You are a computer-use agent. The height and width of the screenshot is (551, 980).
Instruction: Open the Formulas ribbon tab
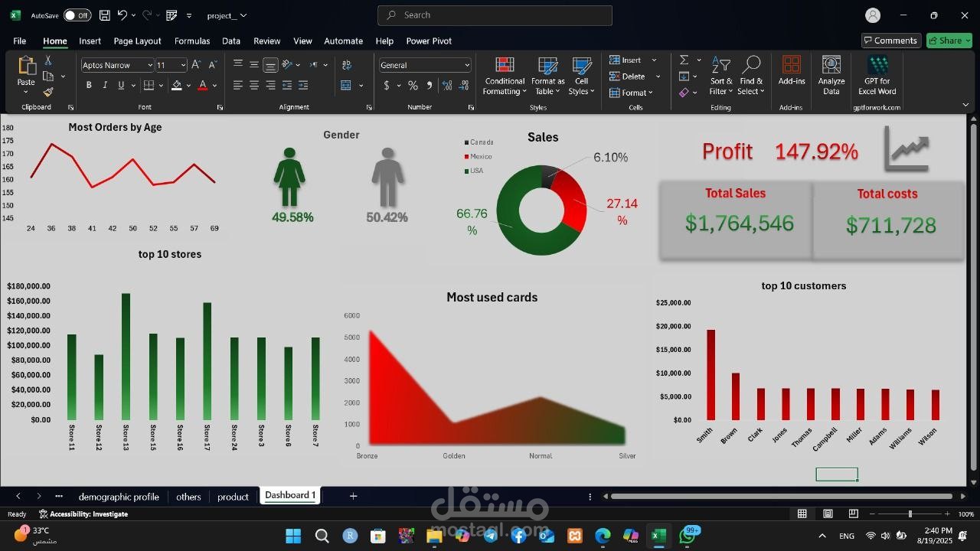point(192,41)
